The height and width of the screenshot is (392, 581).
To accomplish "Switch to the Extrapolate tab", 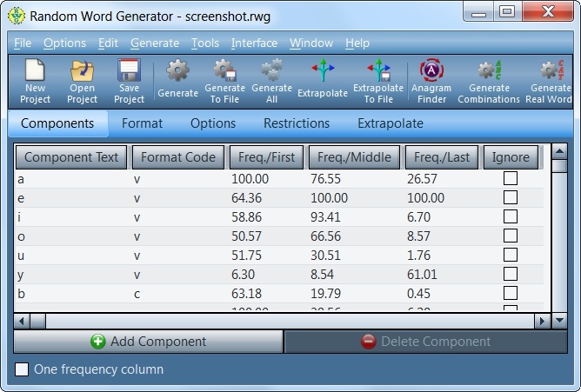I will coord(391,123).
